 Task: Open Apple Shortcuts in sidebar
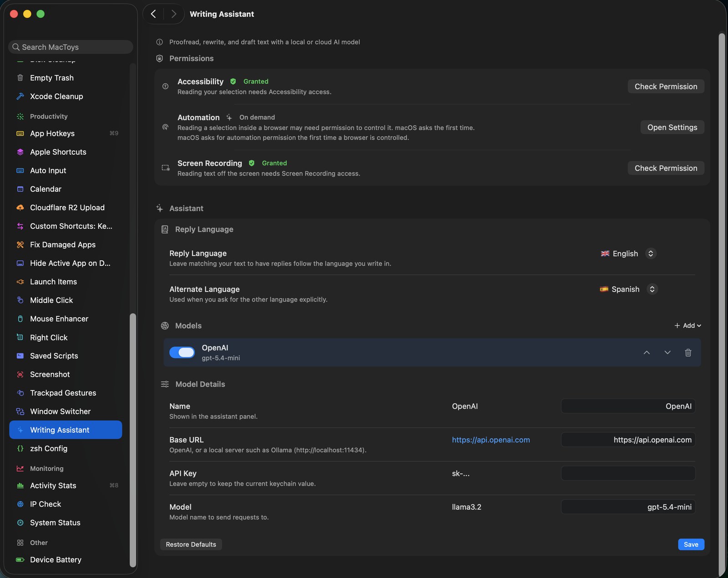coord(66,152)
